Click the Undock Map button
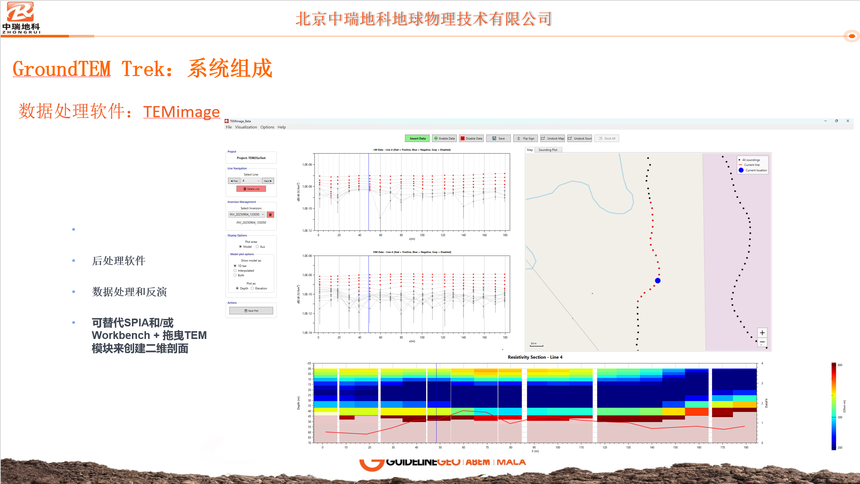Viewport: 860px width, 484px height. click(553, 138)
